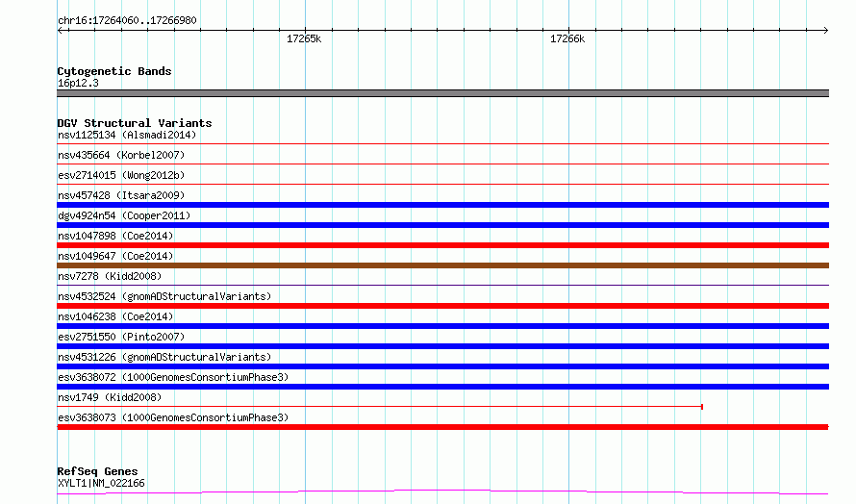
Task: Click the blue bar under nsv1046238 (Coe2014)
Action: (442, 326)
